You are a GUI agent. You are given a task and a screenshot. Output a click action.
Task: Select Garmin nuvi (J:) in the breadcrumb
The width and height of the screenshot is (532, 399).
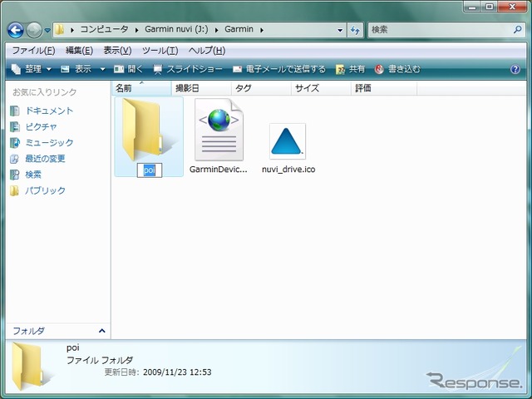coord(176,29)
